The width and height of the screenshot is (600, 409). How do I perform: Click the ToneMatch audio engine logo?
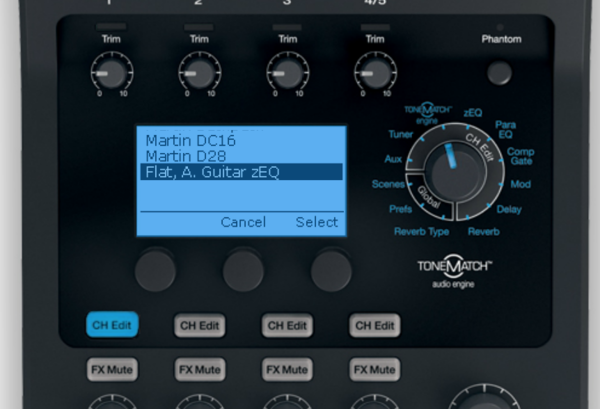pyautogui.click(x=454, y=271)
